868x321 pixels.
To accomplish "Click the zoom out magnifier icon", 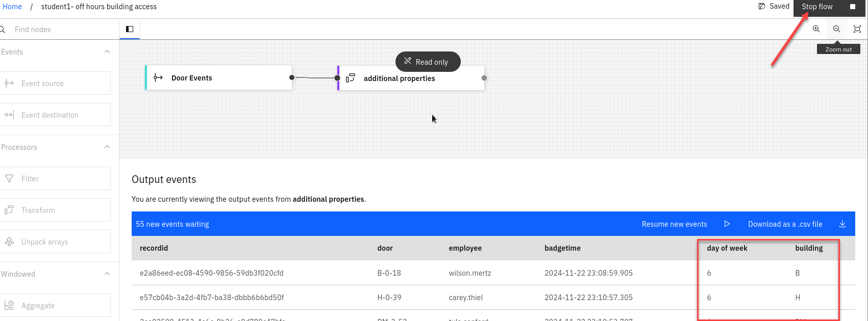I will pos(836,29).
